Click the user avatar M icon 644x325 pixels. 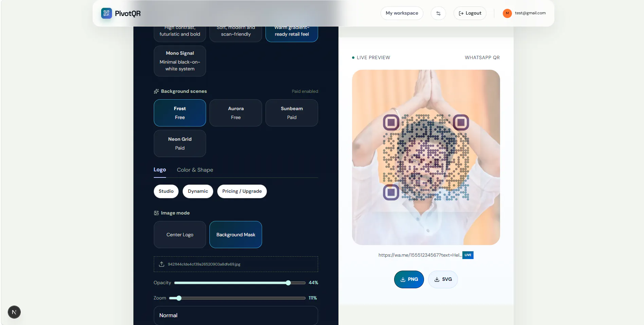tap(507, 13)
